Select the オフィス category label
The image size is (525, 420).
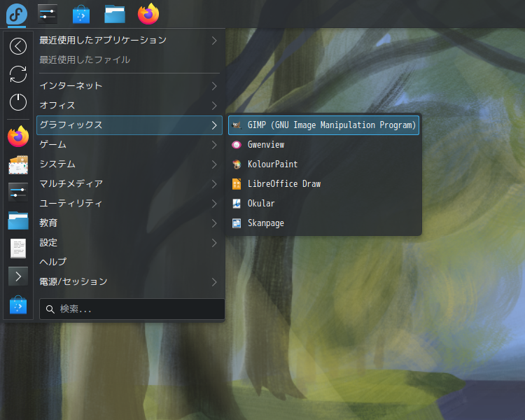click(57, 105)
